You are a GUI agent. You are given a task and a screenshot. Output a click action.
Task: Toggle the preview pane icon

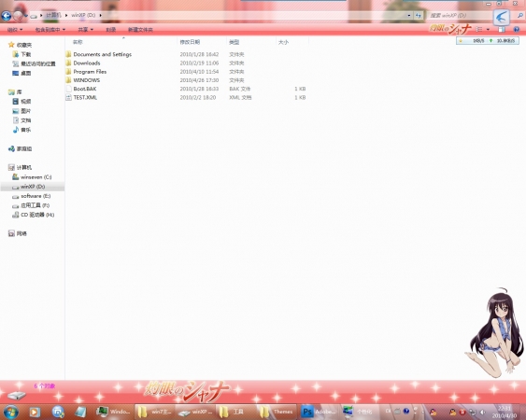coord(502,30)
